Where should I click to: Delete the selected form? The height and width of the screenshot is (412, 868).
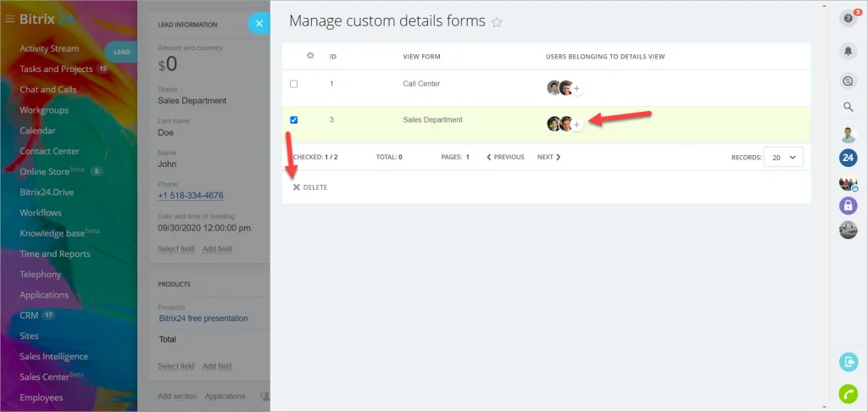[310, 187]
